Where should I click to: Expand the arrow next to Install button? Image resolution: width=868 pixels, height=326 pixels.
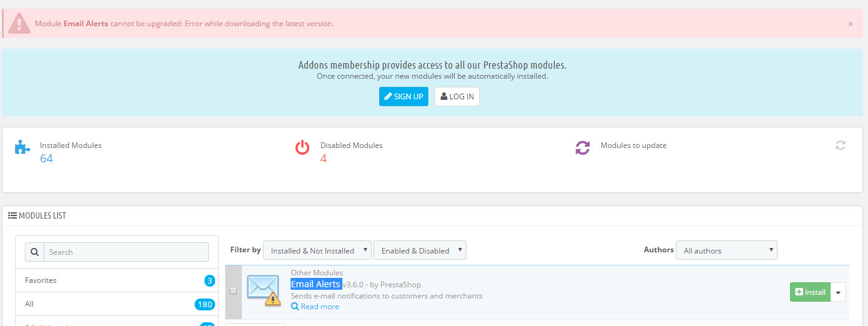pyautogui.click(x=838, y=292)
